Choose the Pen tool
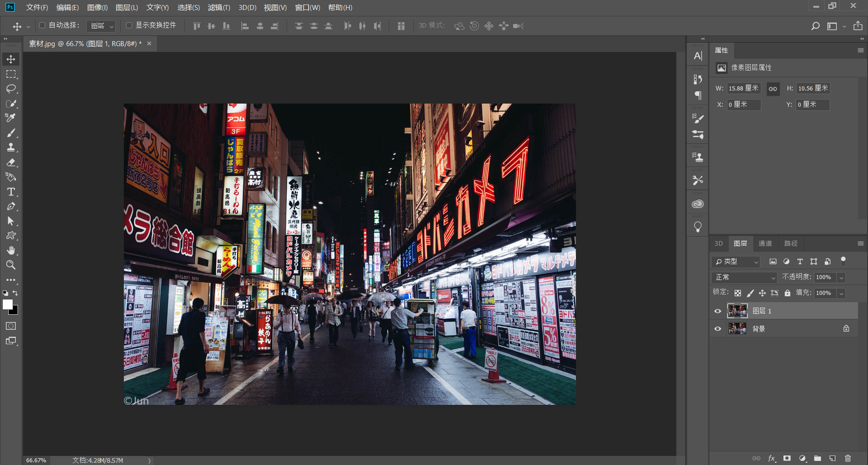Image resolution: width=868 pixels, height=465 pixels. point(11,207)
